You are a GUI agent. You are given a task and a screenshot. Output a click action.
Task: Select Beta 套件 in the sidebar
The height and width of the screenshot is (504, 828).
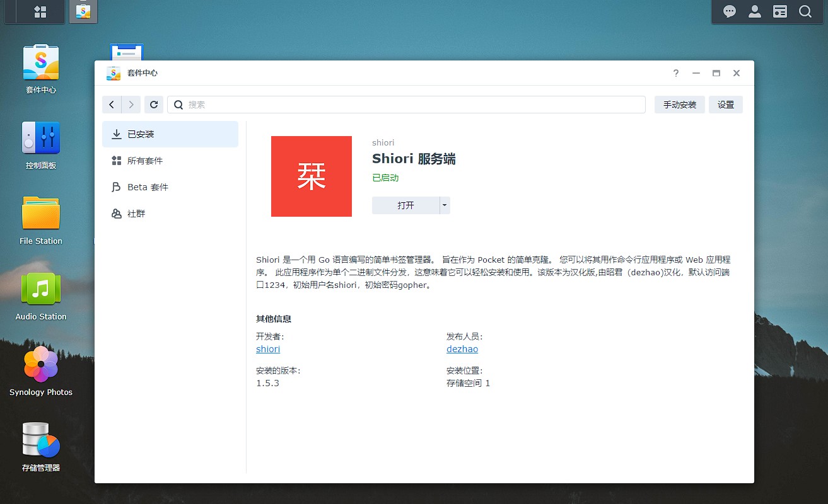pyautogui.click(x=170, y=187)
